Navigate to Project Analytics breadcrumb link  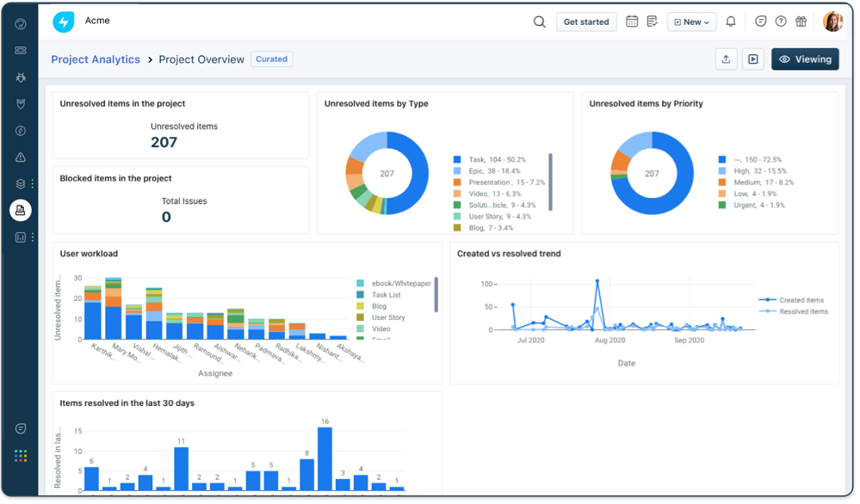pos(95,58)
